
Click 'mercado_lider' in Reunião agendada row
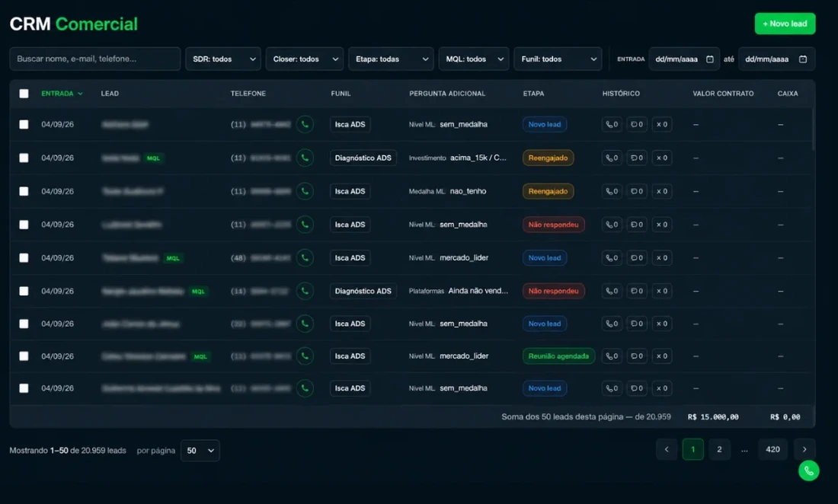pyautogui.click(x=464, y=356)
